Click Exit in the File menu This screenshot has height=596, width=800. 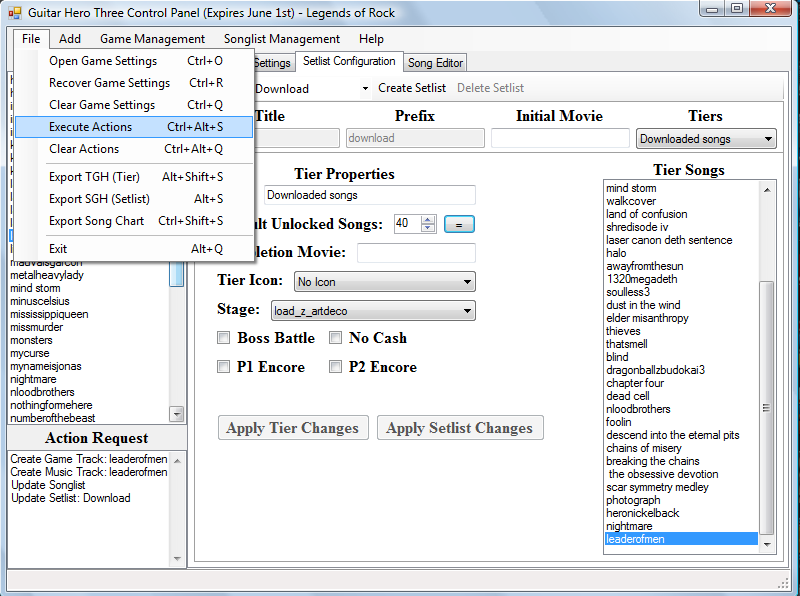tap(135, 249)
